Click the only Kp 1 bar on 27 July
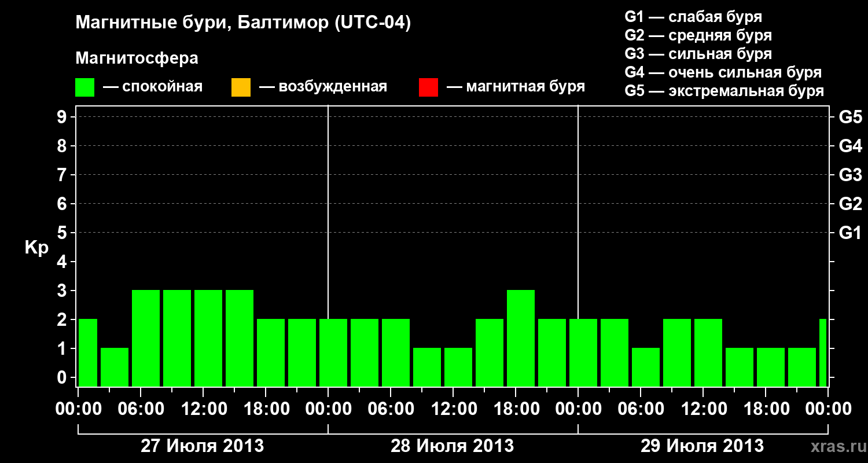This screenshot has height=463, width=868. (115, 367)
